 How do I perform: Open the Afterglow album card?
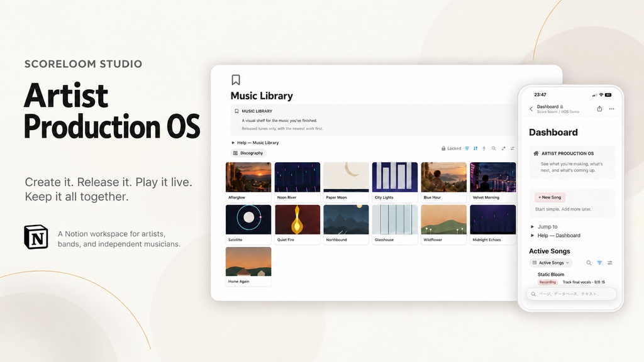pyautogui.click(x=248, y=182)
